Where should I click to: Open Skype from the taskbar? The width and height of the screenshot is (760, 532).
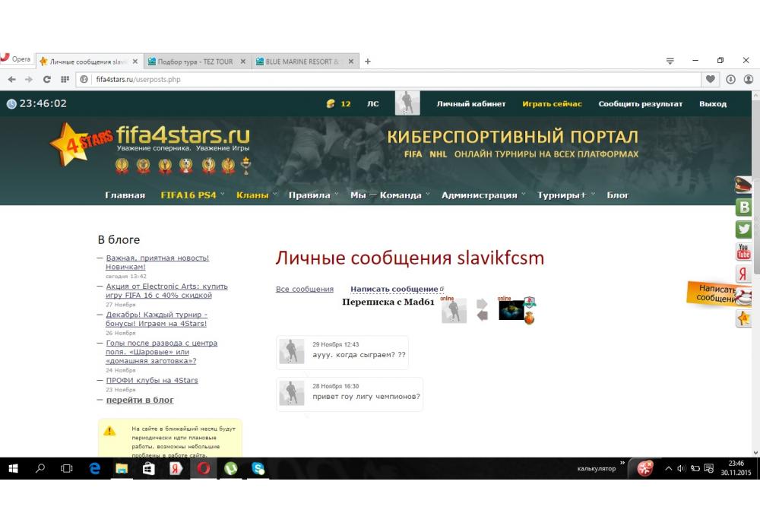(258, 468)
